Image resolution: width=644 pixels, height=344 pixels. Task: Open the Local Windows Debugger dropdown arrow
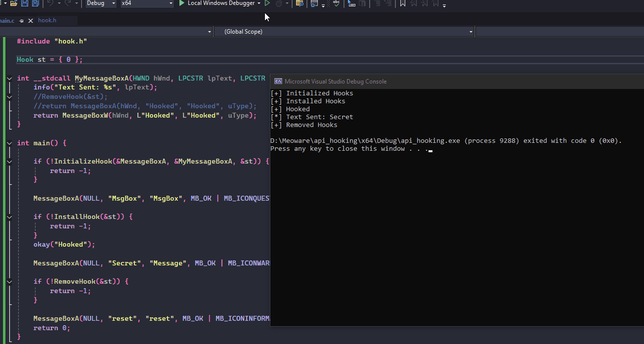click(259, 3)
